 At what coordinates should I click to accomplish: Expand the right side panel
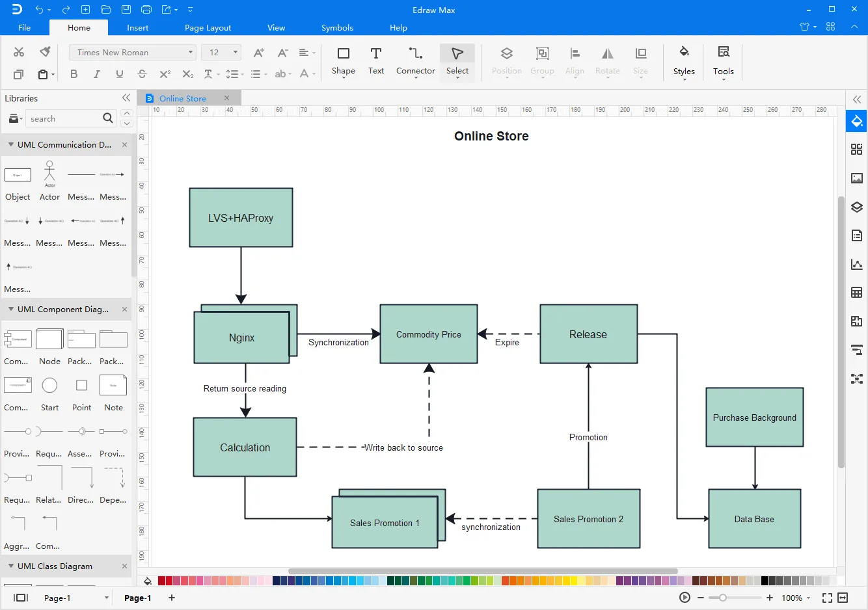point(857,99)
